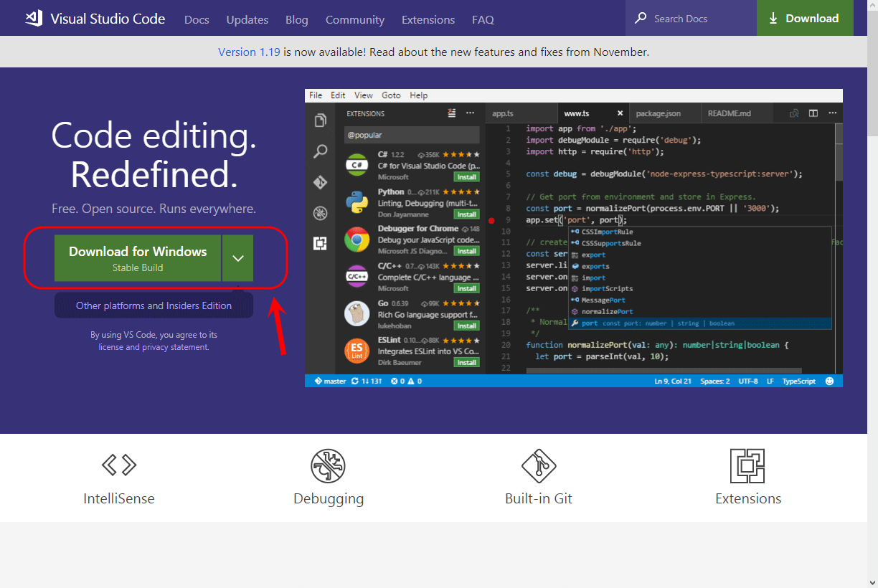This screenshot has height=588, width=878.
Task: Open the Docs navigation item
Action: pos(197,19)
